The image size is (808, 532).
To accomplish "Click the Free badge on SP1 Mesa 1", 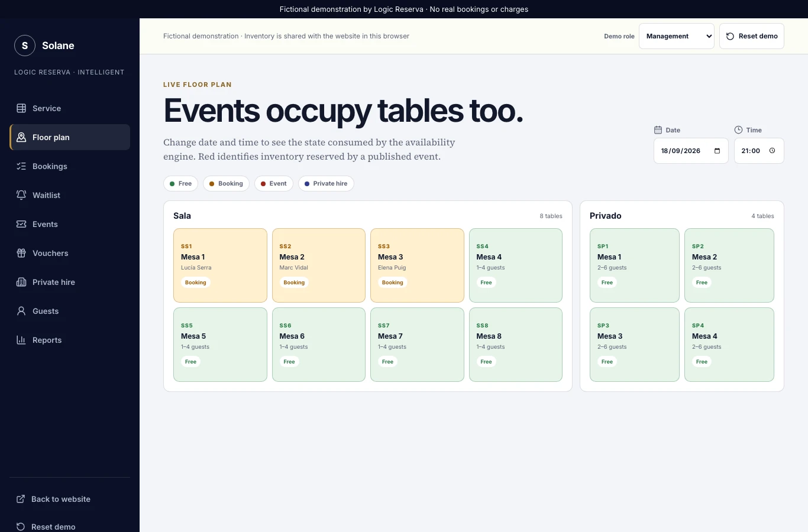I will coord(607,283).
